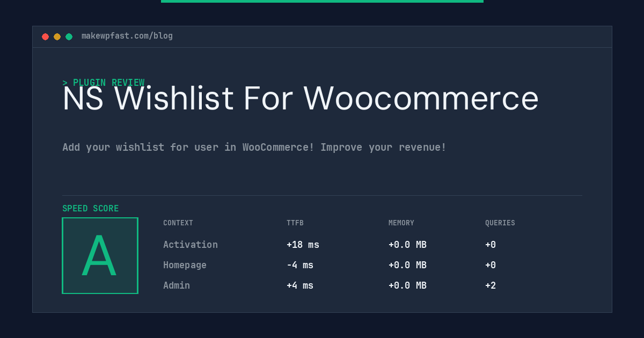644x338 pixels.
Task: Click the '+18 ms' Activation TTFB value
Action: (303, 245)
